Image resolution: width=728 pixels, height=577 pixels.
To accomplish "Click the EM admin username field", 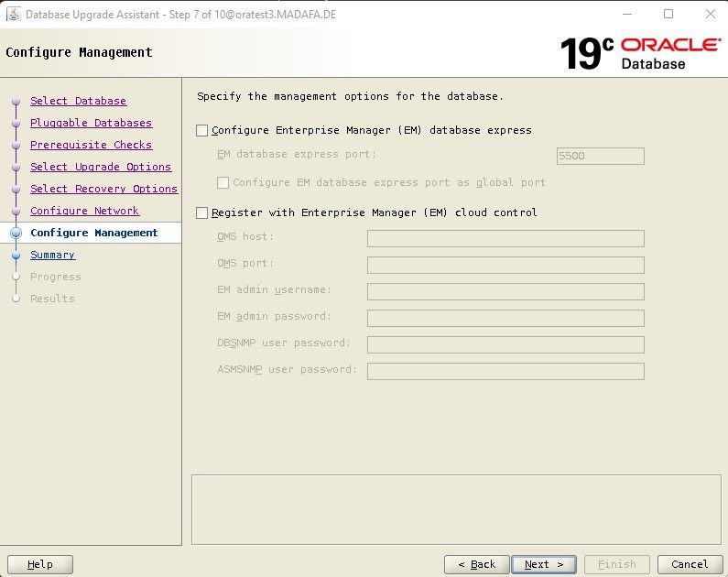I will point(505,291).
